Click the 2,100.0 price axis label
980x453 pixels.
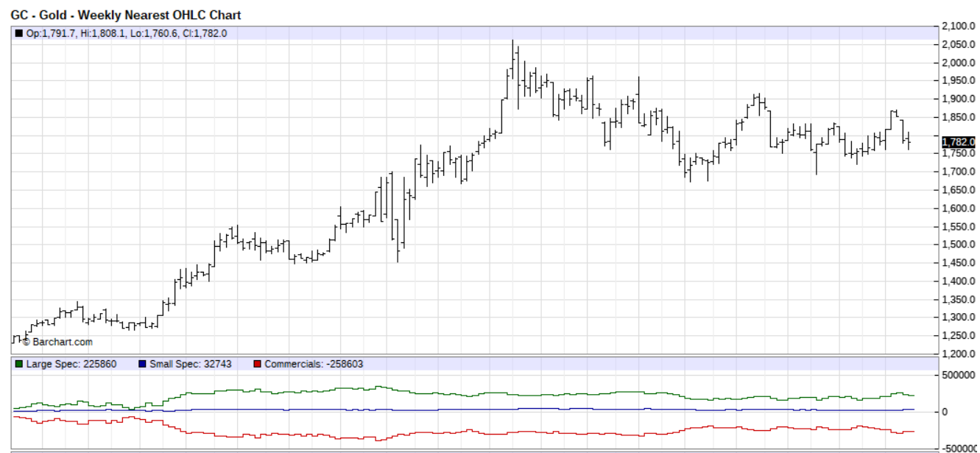pos(959,27)
